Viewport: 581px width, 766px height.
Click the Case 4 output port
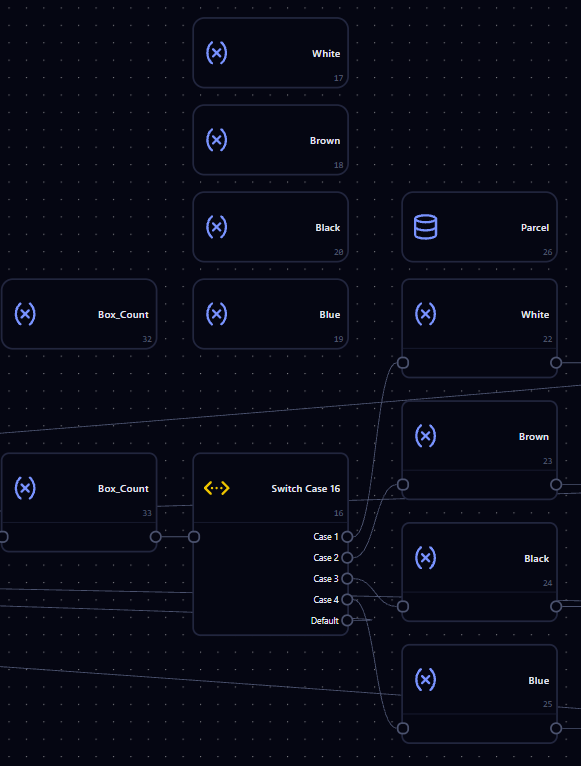[347, 599]
